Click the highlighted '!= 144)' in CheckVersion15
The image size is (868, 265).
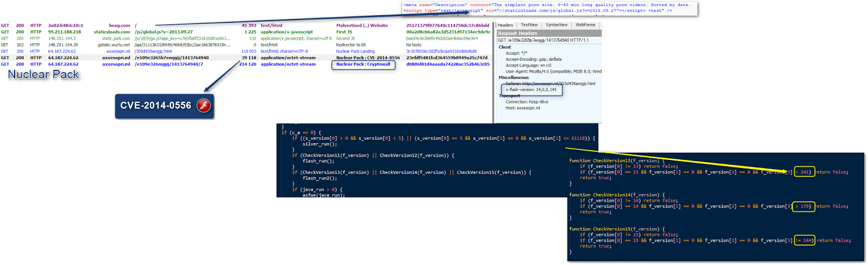[805, 241]
